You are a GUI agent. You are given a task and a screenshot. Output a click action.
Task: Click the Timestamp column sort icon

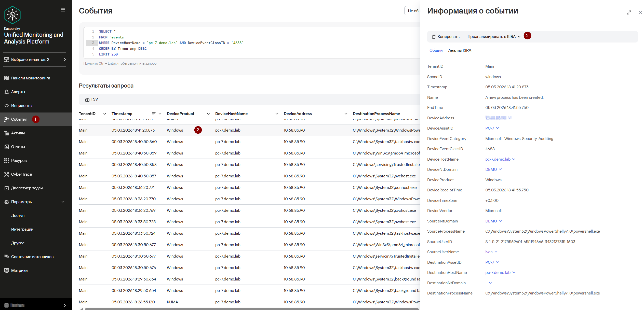click(x=154, y=114)
